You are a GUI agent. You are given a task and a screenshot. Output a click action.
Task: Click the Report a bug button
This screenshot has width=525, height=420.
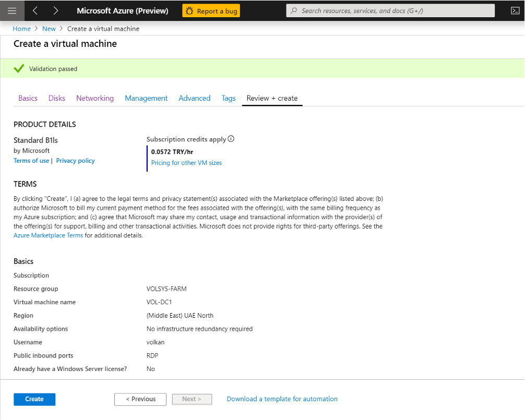(211, 11)
